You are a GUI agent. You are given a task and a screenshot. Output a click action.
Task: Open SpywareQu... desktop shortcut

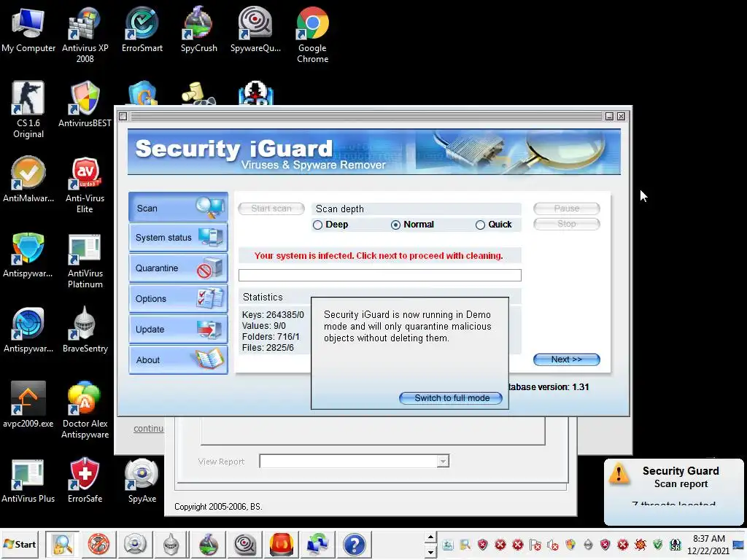(255, 29)
